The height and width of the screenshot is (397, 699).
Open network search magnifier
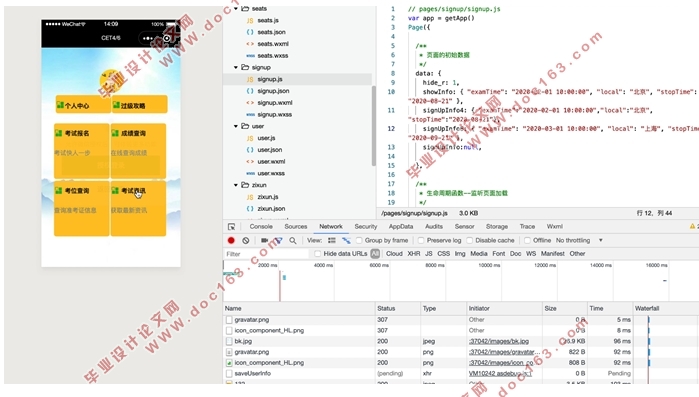point(293,241)
